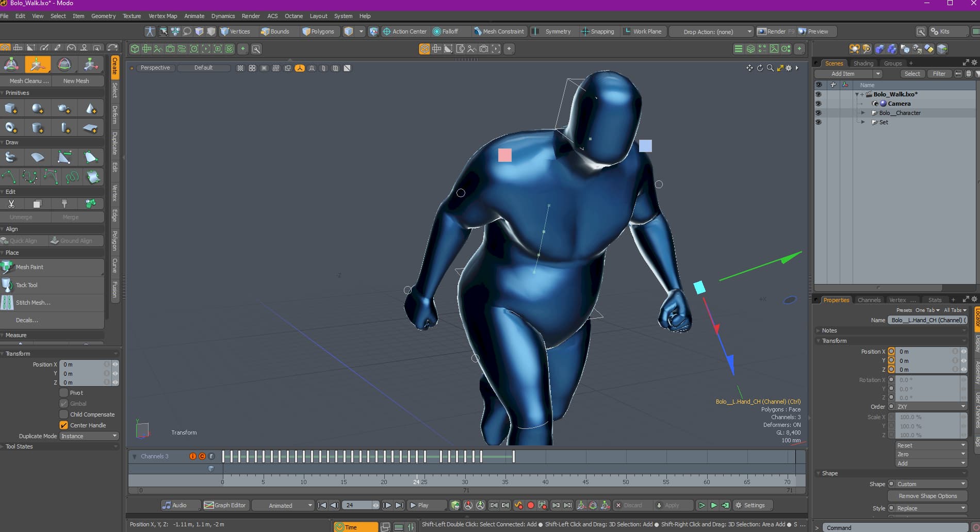Switch selection mode to Polygons

[319, 31]
